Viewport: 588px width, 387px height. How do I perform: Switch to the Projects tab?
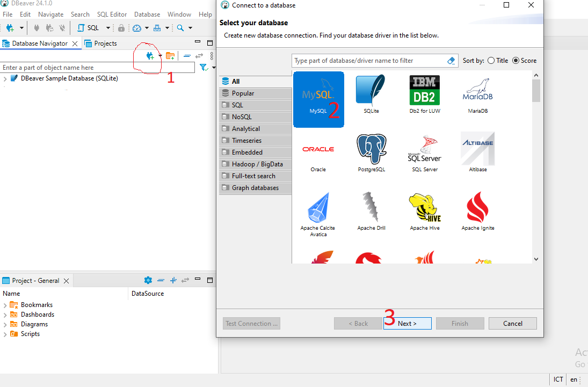point(105,43)
